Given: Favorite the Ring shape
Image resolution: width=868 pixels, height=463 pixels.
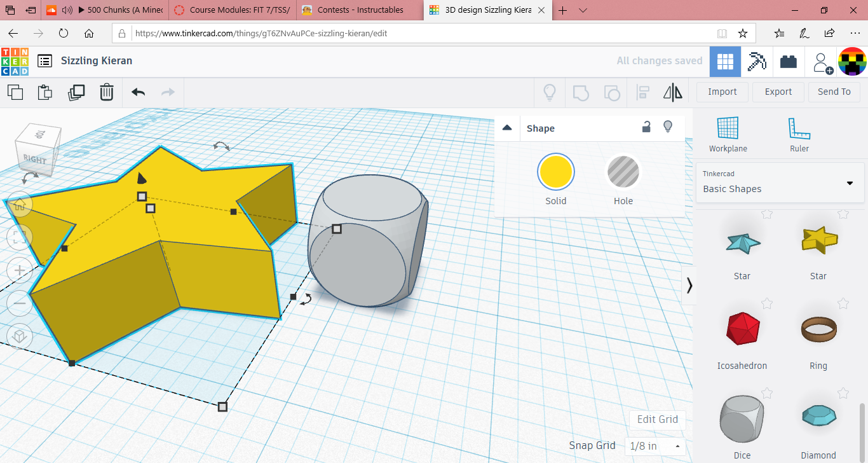Looking at the screenshot, I should click(x=843, y=303).
